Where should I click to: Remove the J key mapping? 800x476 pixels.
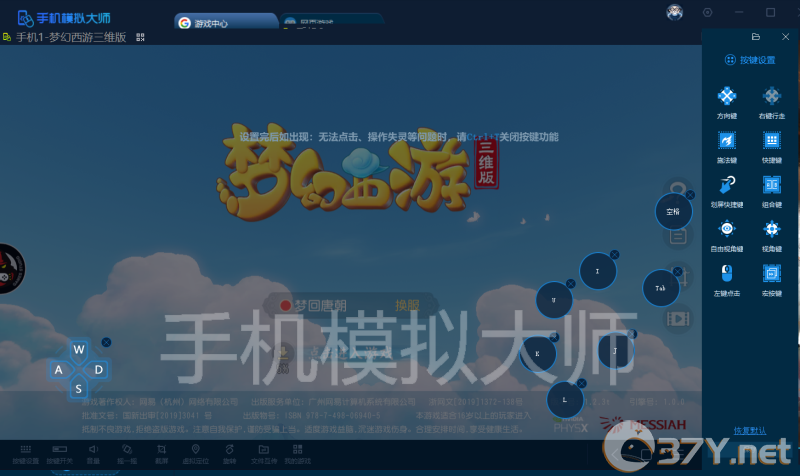point(633,334)
